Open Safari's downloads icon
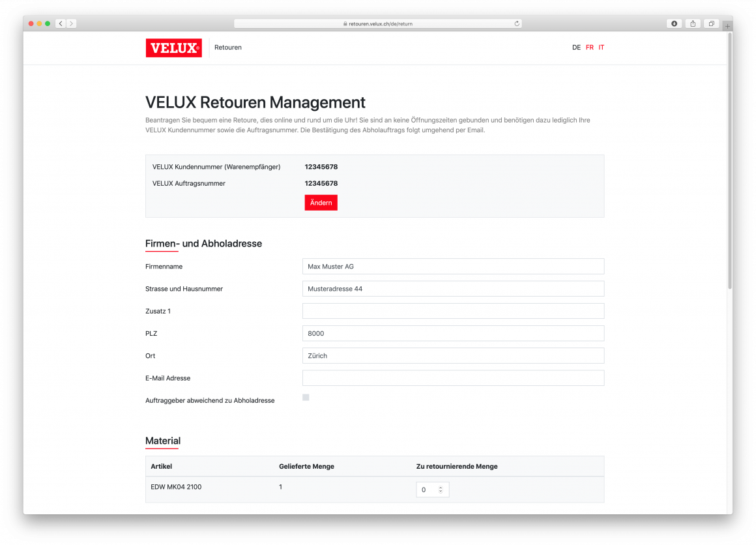The width and height of the screenshot is (756, 545). (x=674, y=23)
